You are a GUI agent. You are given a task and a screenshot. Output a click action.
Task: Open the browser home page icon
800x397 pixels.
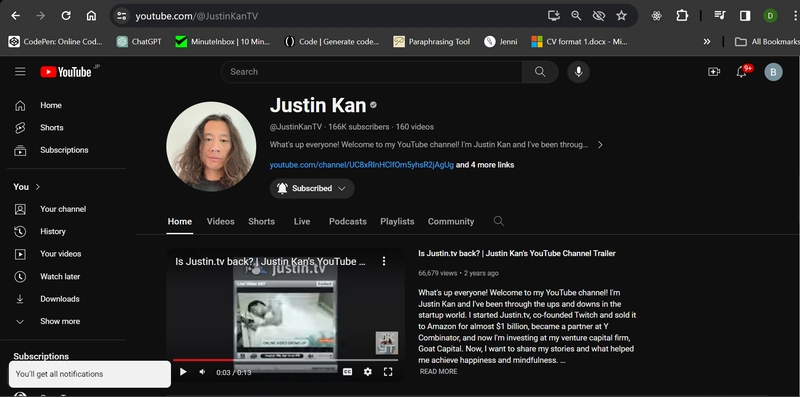(91, 16)
